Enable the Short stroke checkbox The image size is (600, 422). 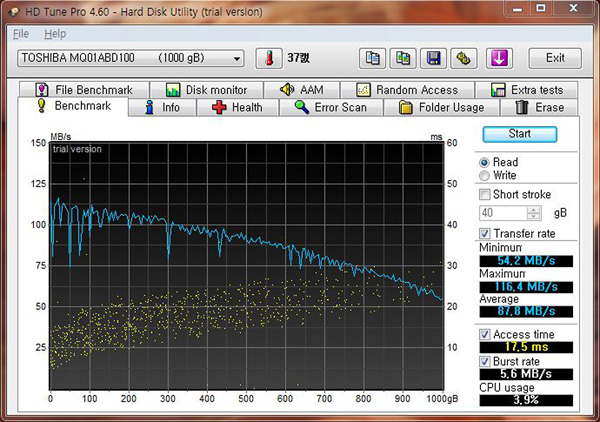tap(484, 194)
